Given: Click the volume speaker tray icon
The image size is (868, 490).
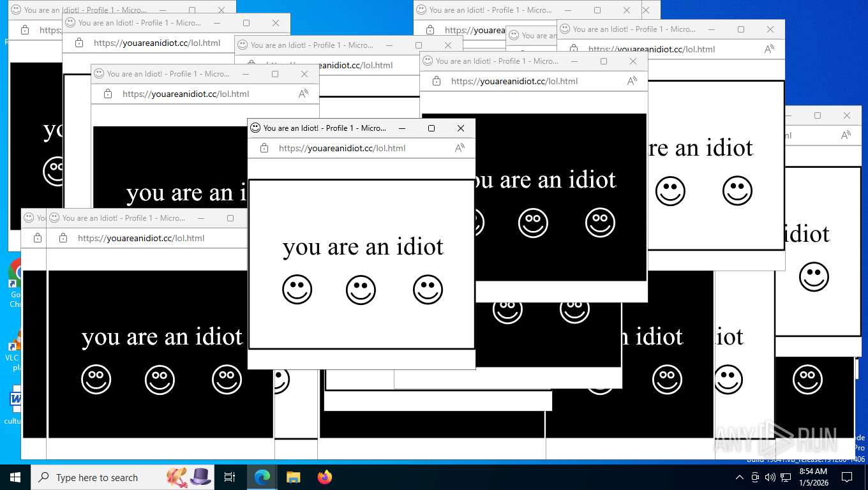Looking at the screenshot, I should tap(770, 477).
